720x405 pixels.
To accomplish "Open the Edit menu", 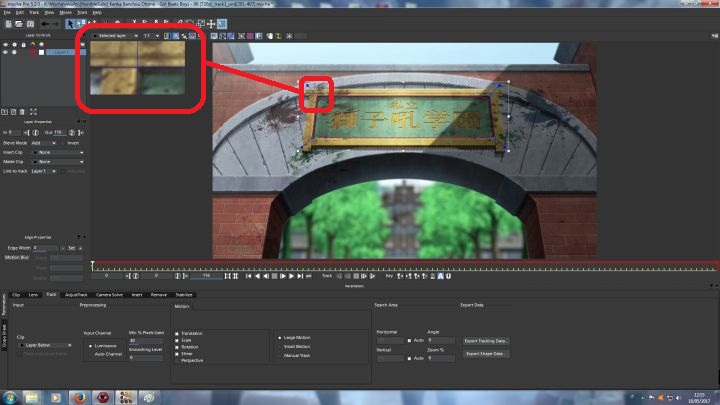I will [x=20, y=12].
